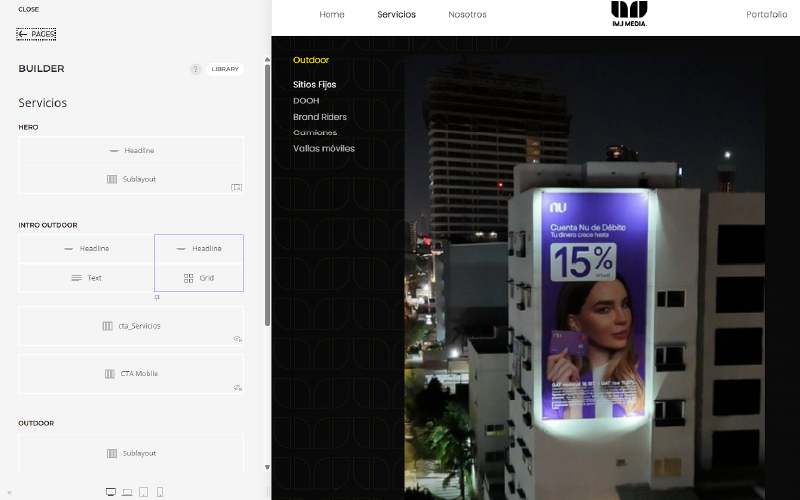Go back to Pages
Screen dimensions: 800x500
(x=36, y=34)
